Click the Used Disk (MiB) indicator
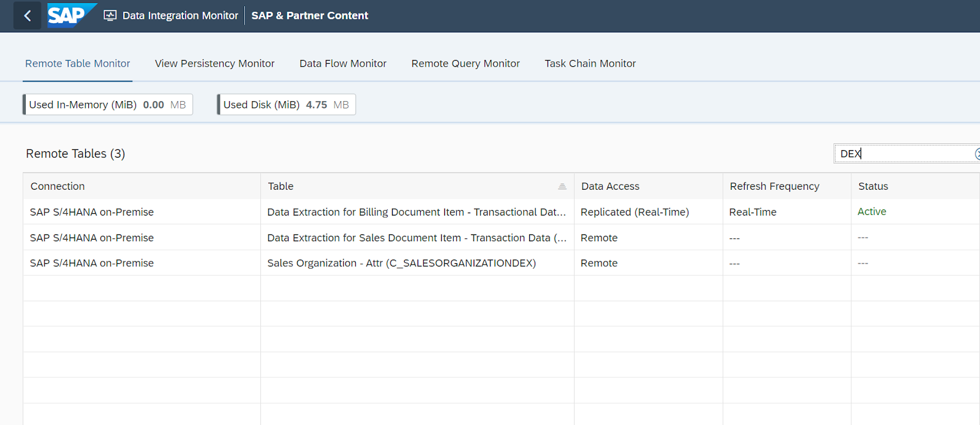Screen dimensions: 980x425 [x=287, y=105]
